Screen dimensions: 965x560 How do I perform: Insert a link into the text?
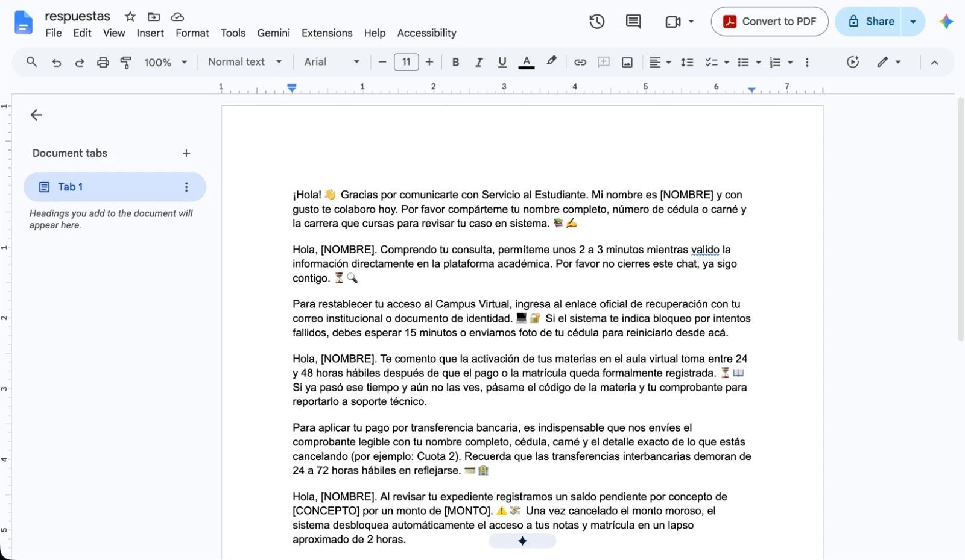[x=580, y=62]
